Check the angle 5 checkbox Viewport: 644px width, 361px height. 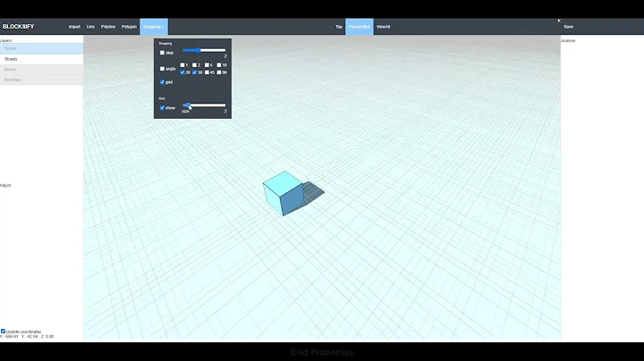click(x=207, y=65)
